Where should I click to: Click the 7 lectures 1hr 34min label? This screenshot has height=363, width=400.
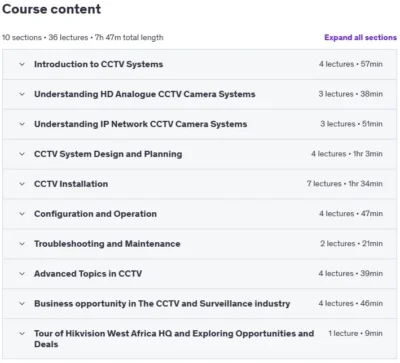coord(345,184)
